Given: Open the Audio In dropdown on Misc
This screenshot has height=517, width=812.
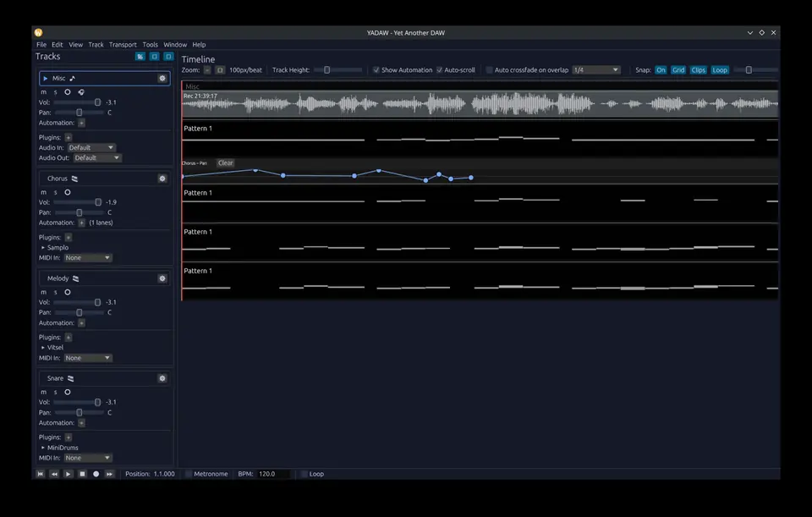Looking at the screenshot, I should 91,147.
